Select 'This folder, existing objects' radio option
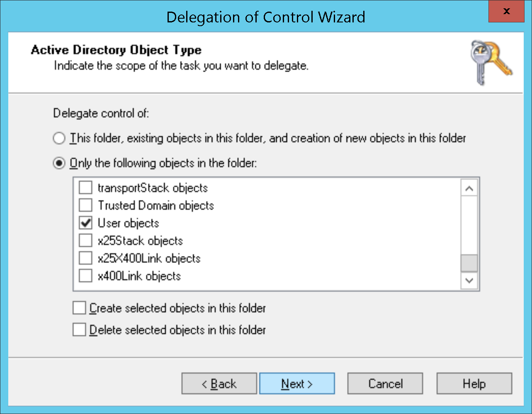532x414 pixels. coord(59,138)
